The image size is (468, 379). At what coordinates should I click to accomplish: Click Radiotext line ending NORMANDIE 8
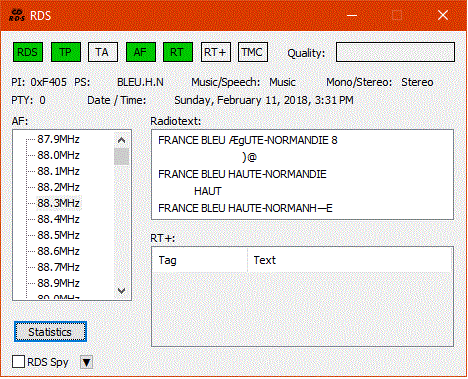point(248,140)
